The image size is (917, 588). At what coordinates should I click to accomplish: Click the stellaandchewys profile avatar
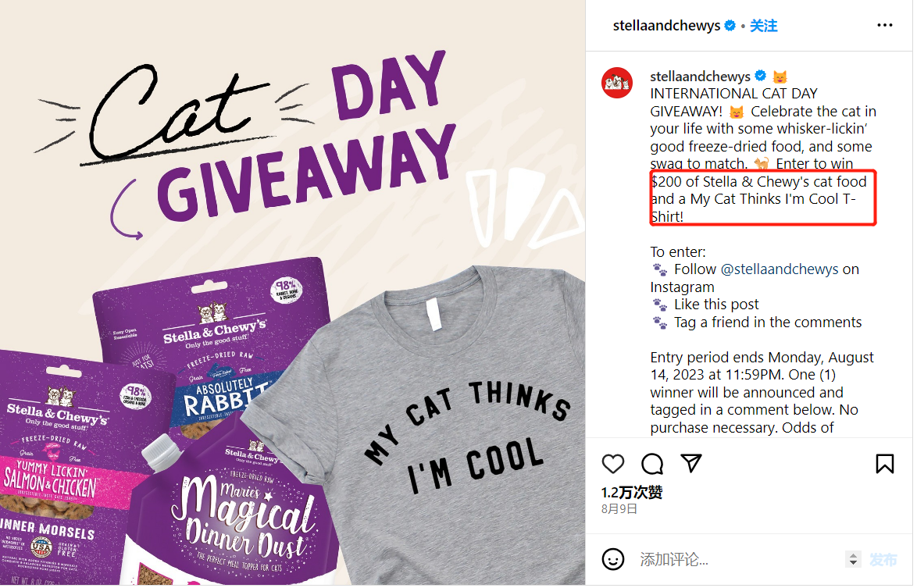coord(617,83)
